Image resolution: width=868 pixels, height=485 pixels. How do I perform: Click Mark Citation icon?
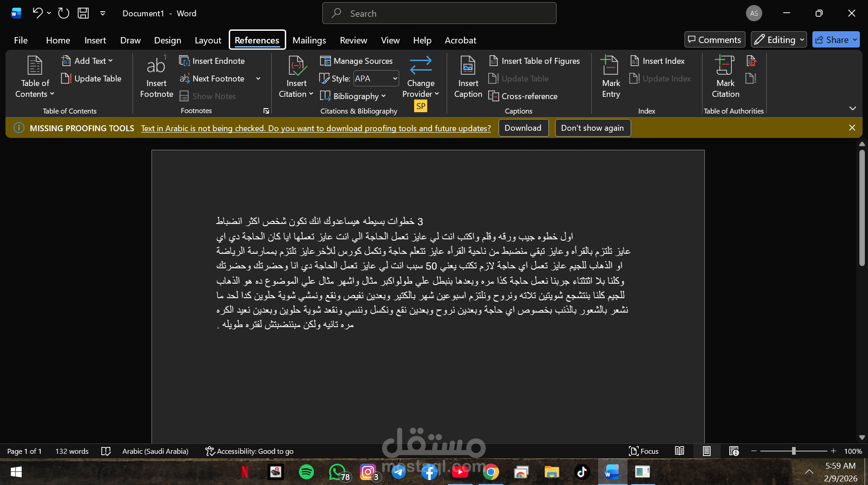725,65
